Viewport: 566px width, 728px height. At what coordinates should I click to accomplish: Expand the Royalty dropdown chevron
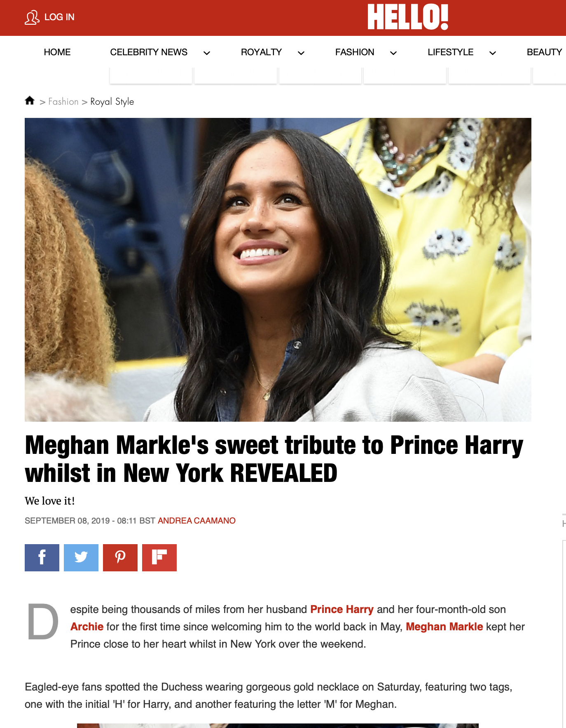pos(301,53)
